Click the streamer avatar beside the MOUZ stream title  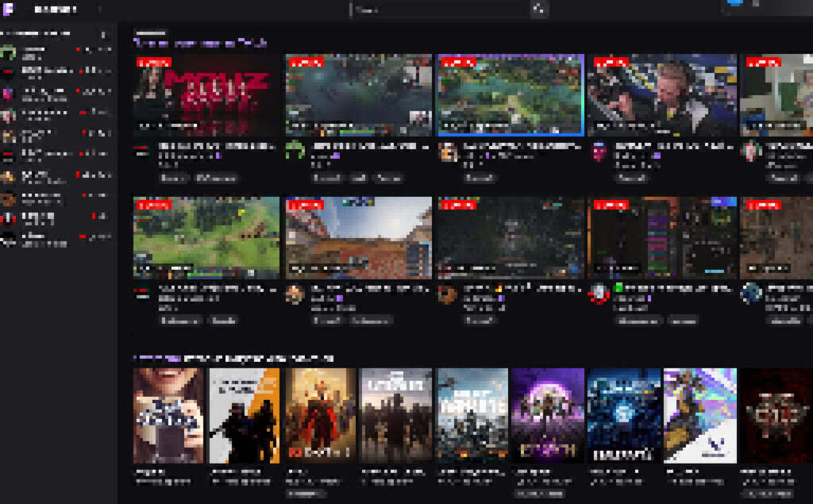[x=142, y=152]
